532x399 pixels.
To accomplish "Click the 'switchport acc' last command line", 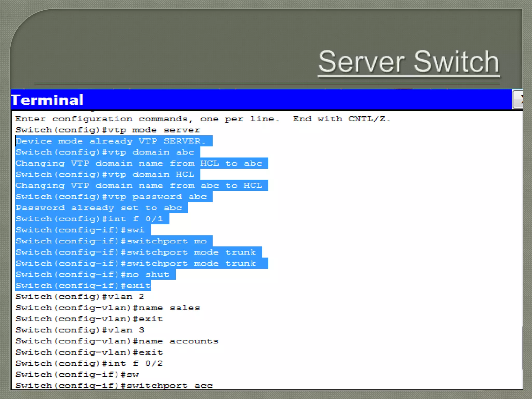I will click(114, 385).
